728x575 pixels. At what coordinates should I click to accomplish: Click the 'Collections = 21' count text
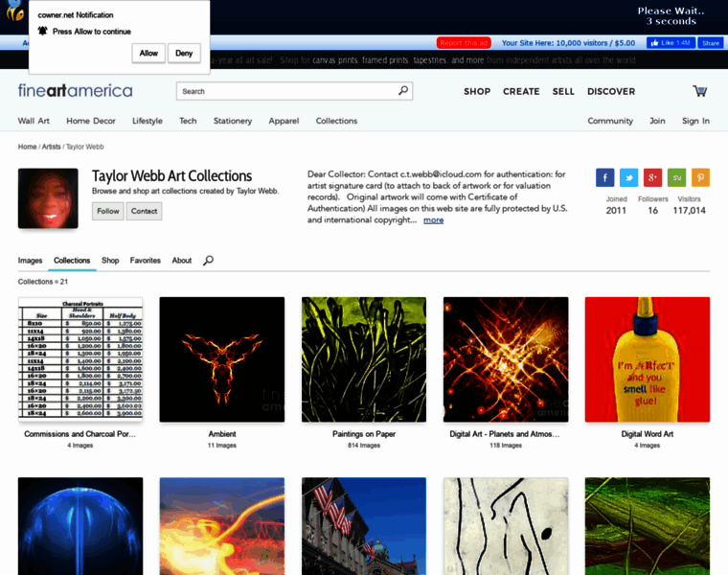click(43, 282)
